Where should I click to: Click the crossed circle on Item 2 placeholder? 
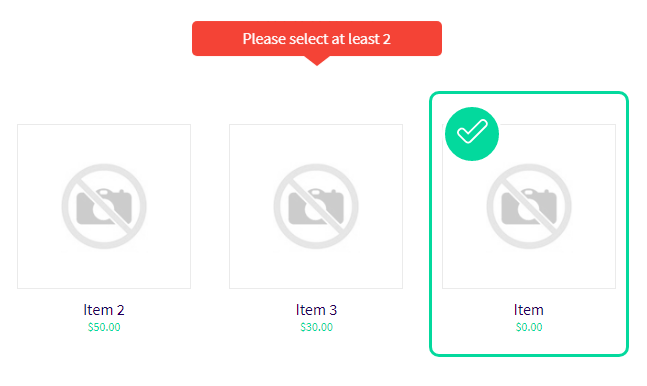point(104,206)
